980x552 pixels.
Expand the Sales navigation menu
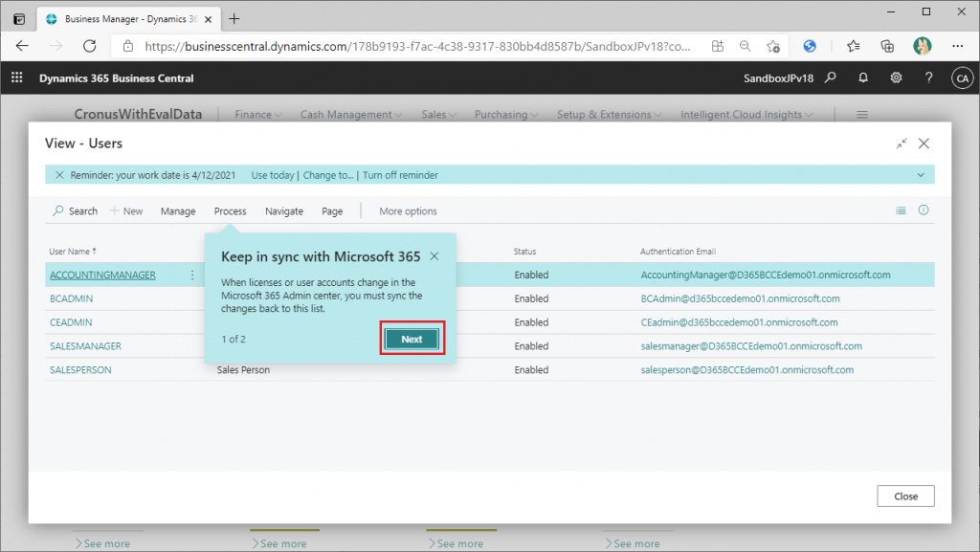click(x=438, y=114)
